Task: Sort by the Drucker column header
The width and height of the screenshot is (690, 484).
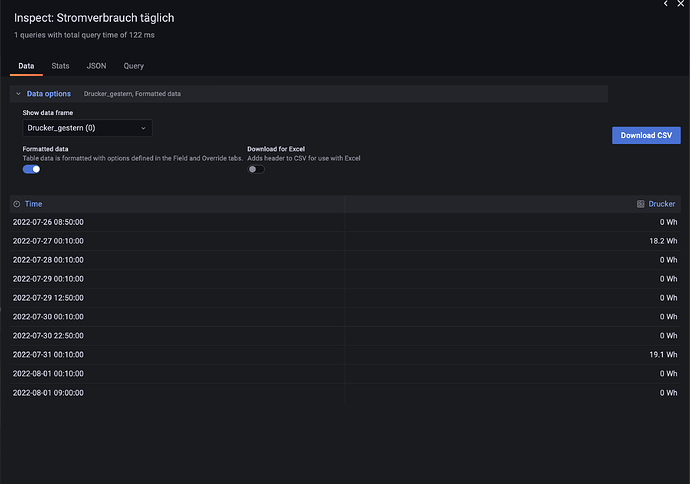Action: pos(662,204)
